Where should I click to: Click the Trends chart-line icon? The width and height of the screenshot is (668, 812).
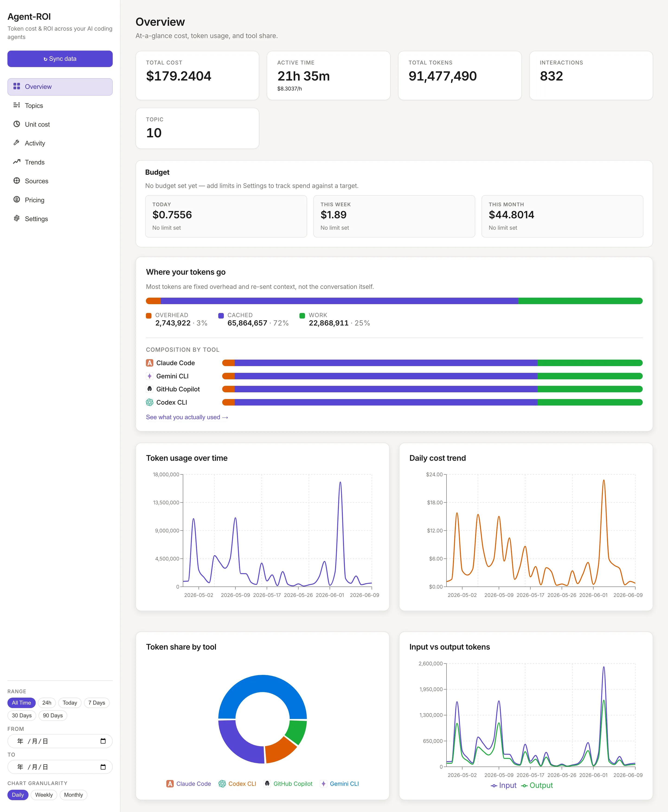(x=16, y=162)
